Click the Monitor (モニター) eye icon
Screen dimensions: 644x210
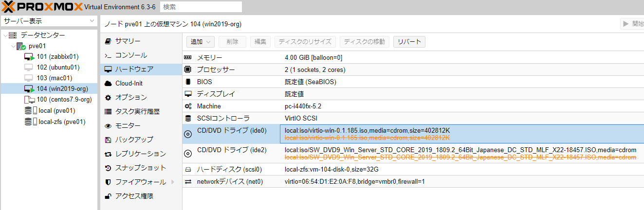pos(109,126)
